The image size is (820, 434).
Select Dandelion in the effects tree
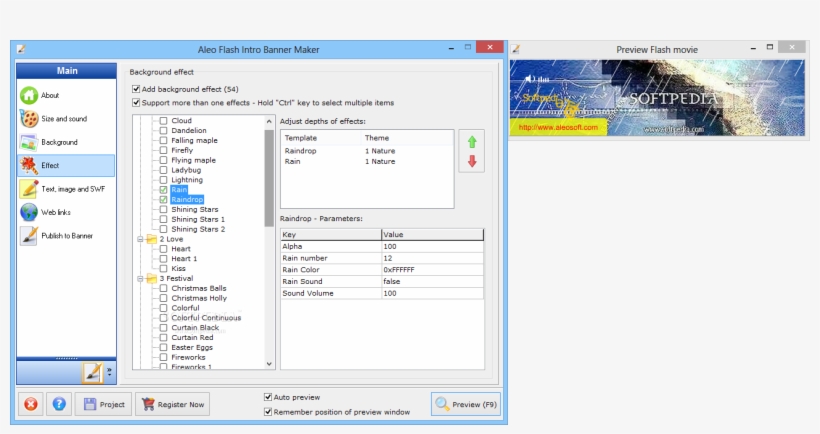click(x=189, y=130)
